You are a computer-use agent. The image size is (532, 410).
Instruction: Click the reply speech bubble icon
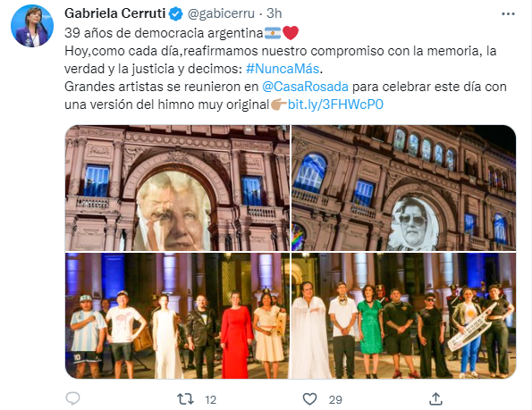[72, 398]
